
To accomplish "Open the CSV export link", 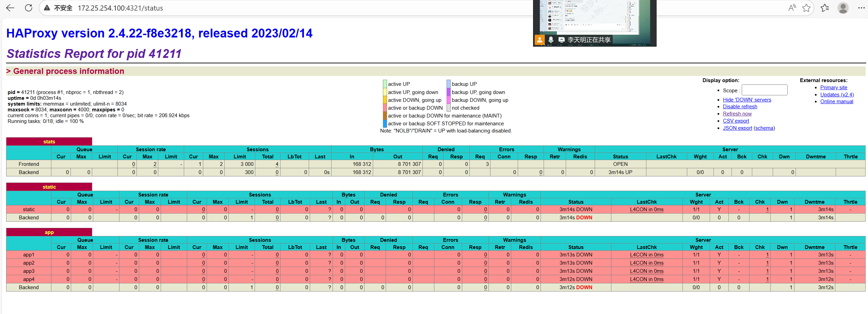I will [736, 121].
